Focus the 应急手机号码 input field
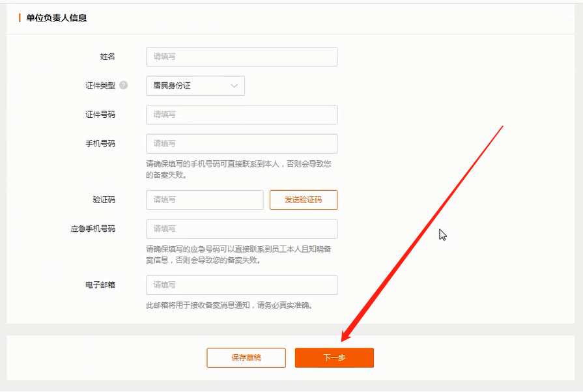Viewport: 583px width, 392px height. coord(242,229)
